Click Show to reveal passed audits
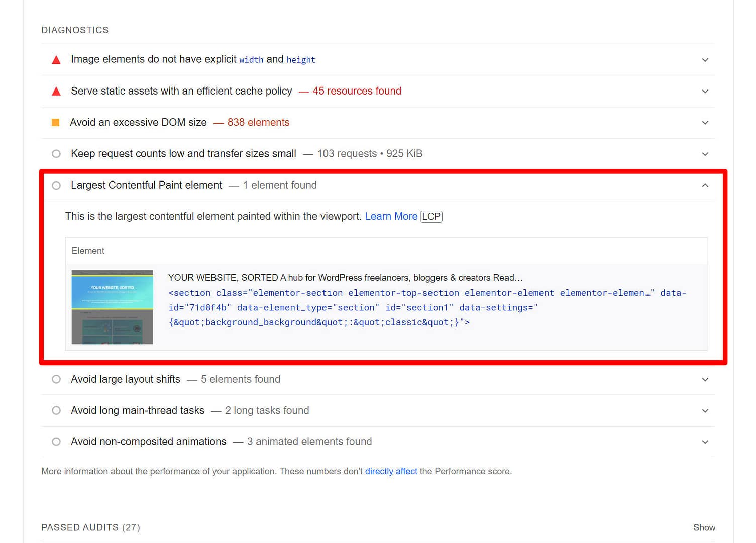 [704, 527]
